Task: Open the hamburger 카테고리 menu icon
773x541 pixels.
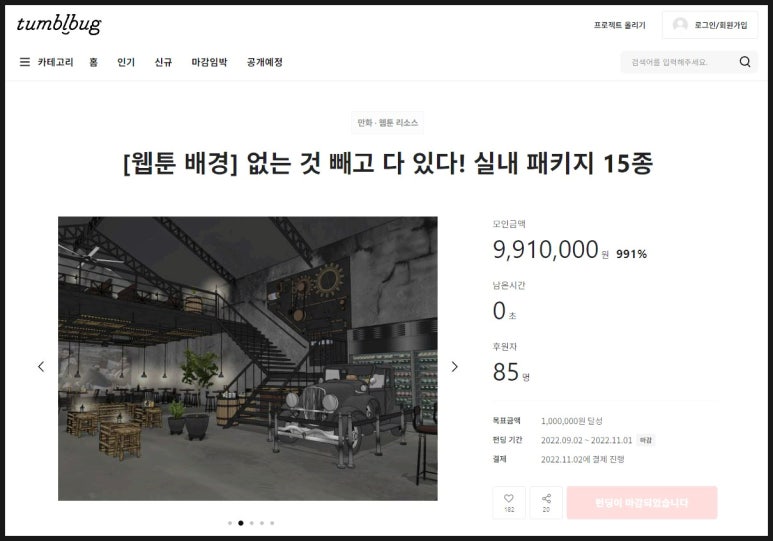Action: coord(25,62)
